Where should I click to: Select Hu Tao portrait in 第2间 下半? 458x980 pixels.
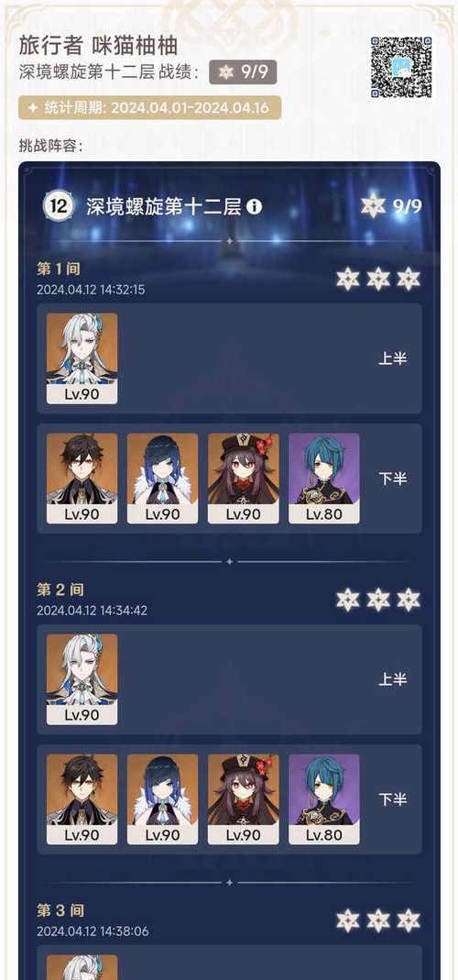243,799
